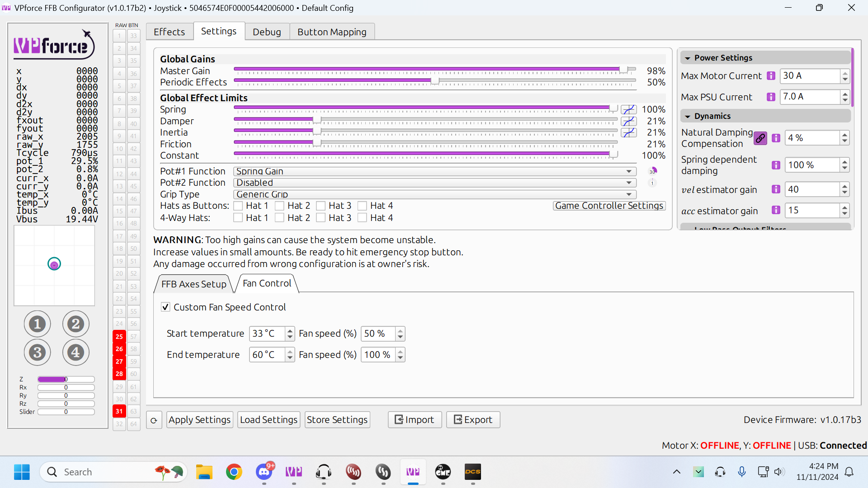Click the Inertia curve editor icon
Image resolution: width=868 pixels, height=488 pixels.
coord(628,132)
